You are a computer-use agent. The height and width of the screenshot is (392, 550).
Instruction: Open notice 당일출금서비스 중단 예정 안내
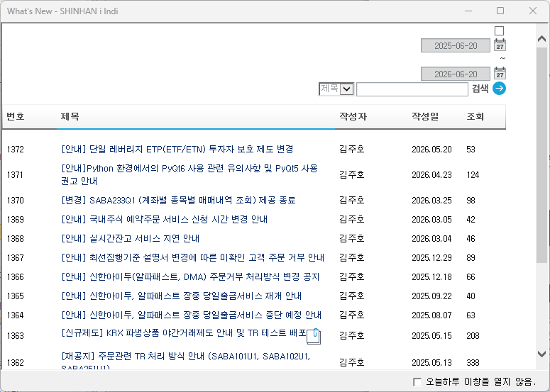coord(191,315)
